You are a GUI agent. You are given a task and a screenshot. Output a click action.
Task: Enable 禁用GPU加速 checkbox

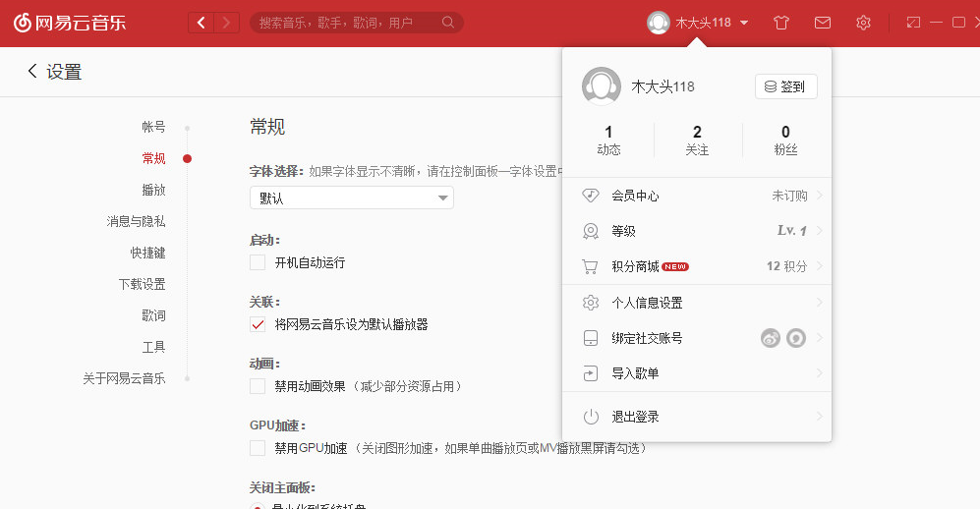(258, 448)
